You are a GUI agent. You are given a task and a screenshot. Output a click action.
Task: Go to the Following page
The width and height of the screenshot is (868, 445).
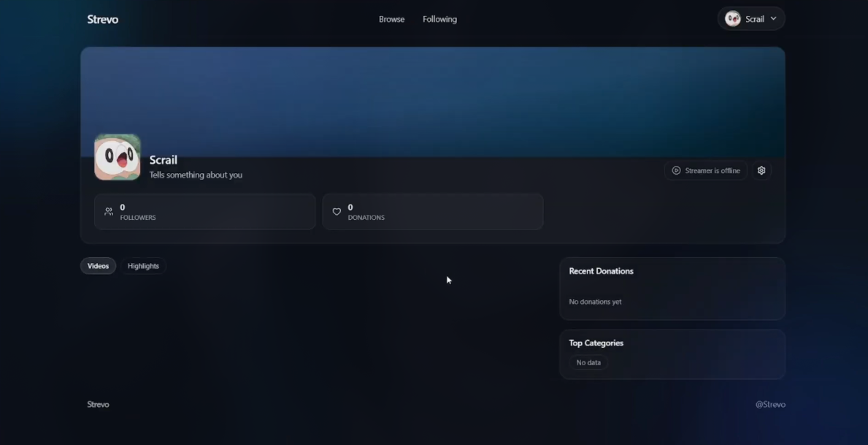[x=439, y=20]
